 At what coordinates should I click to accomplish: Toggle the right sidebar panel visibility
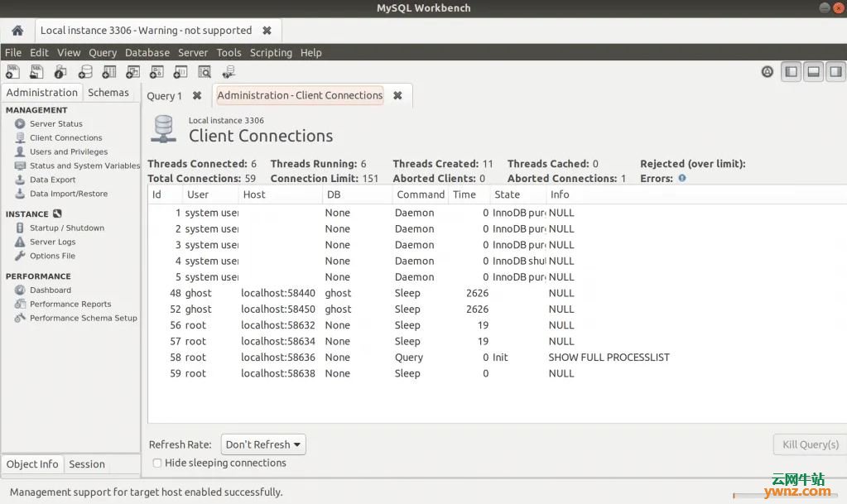point(835,71)
